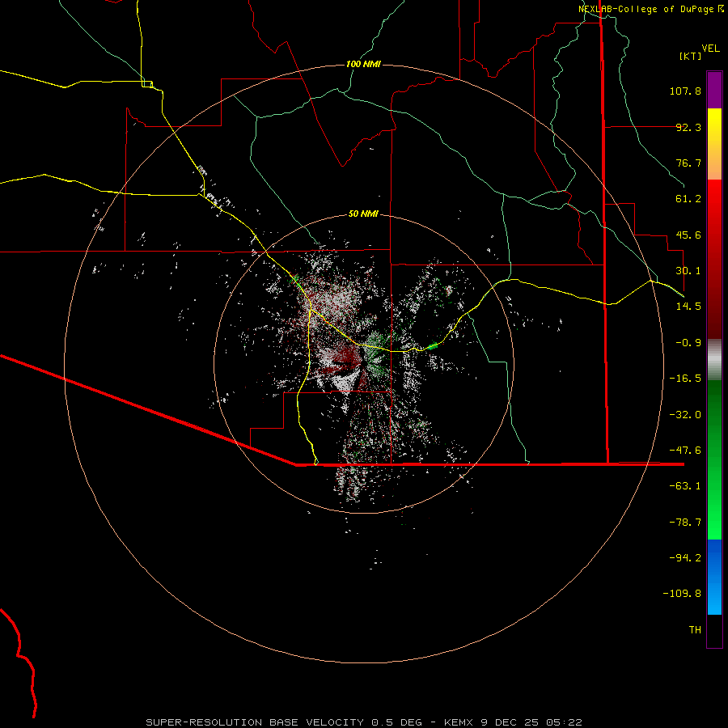Click the 92.3 velocity scale value

pos(688,127)
